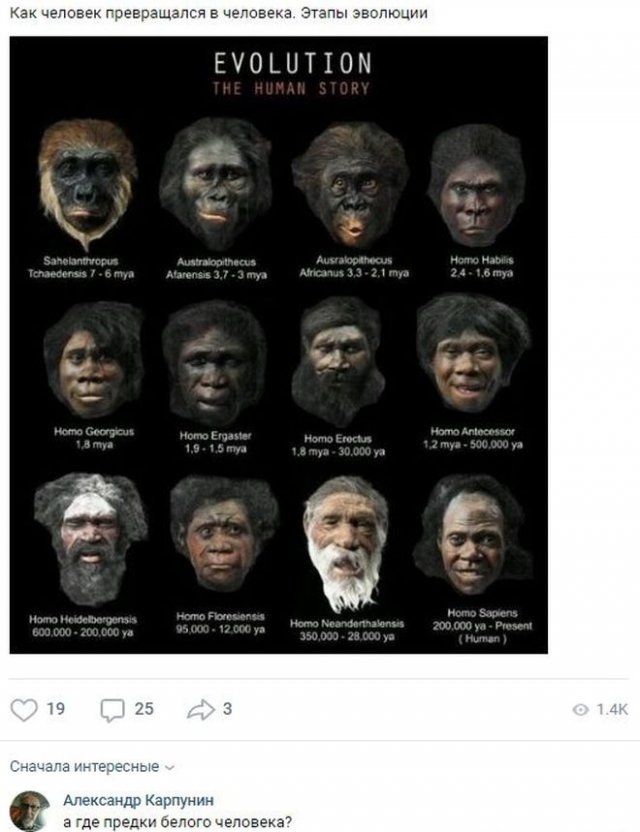Click the comment text about предки белого человека
The width and height of the screenshot is (640, 832).
[x=177, y=822]
